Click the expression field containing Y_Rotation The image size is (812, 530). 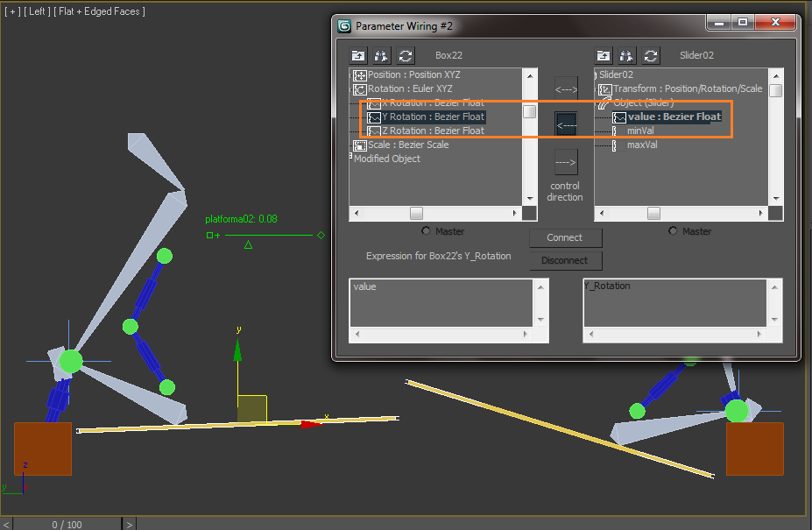675,303
